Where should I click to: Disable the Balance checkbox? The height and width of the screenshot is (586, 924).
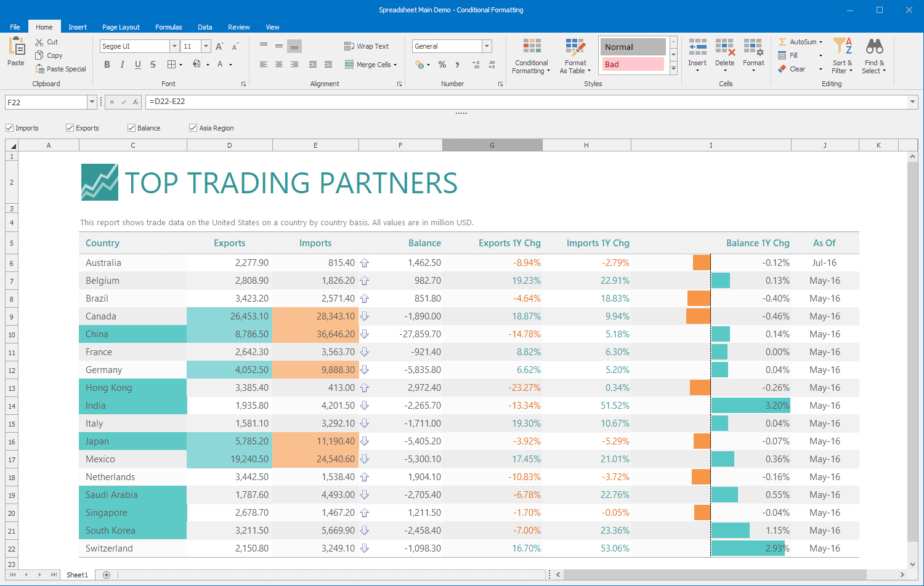click(x=132, y=128)
